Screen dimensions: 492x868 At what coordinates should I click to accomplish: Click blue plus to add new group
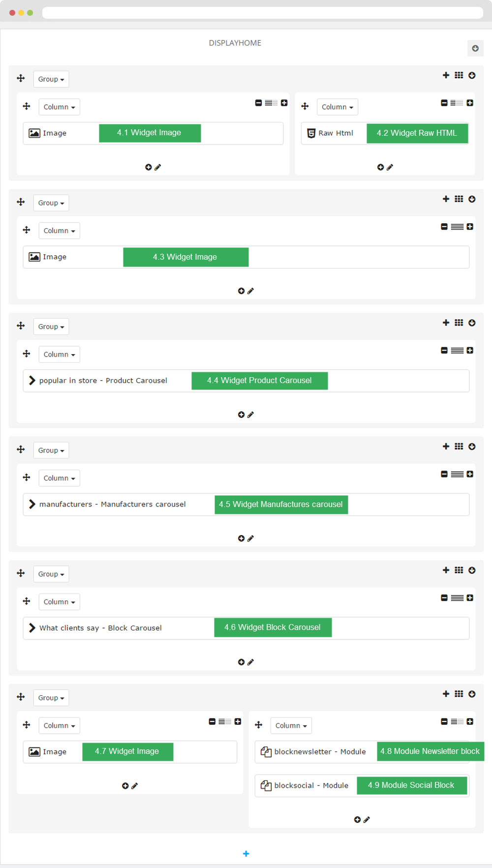(x=246, y=854)
